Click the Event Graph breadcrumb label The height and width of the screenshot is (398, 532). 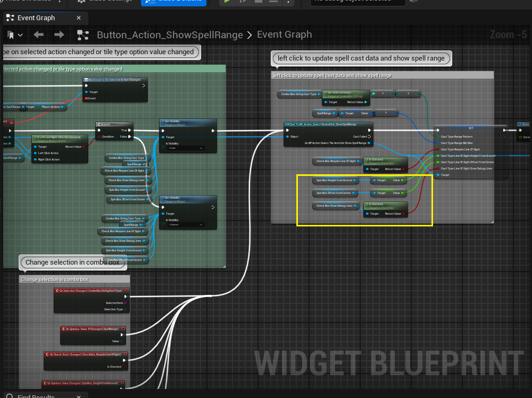click(x=284, y=34)
